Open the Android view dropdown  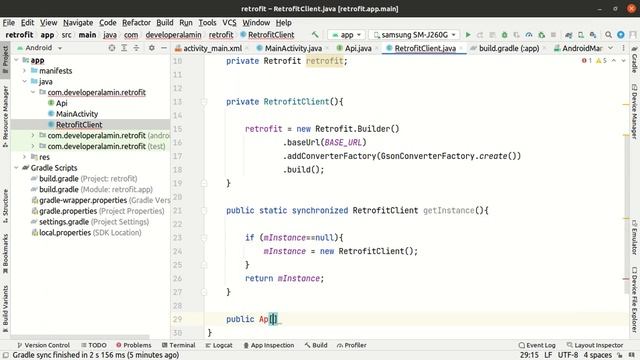click(39, 48)
